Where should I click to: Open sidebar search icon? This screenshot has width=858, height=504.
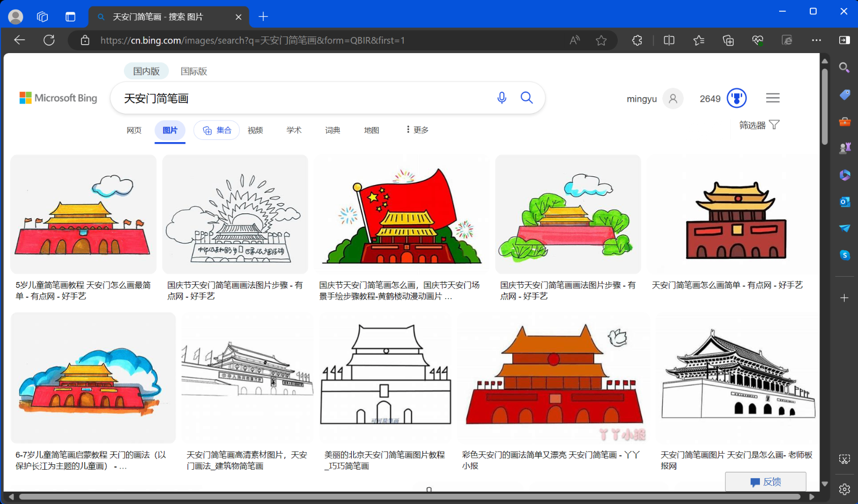[x=844, y=67]
